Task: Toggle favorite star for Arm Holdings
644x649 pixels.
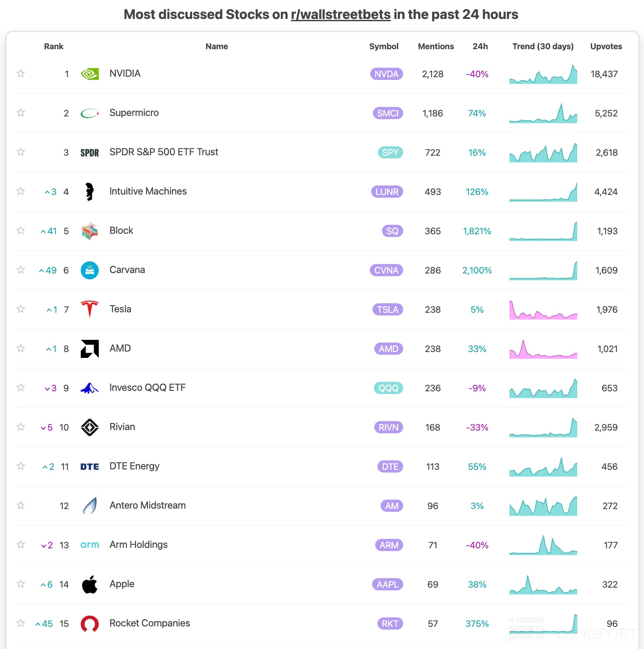Action: point(21,545)
